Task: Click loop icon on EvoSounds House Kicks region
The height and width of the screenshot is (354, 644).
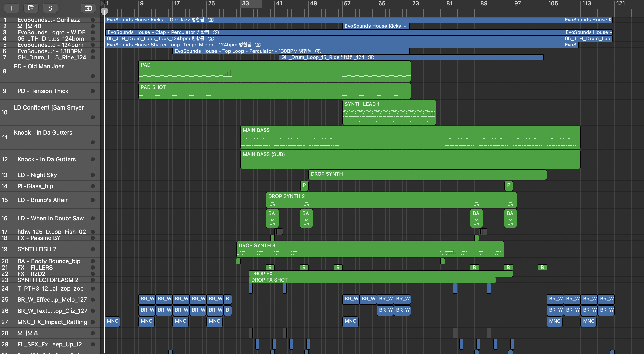Action: [x=211, y=20]
